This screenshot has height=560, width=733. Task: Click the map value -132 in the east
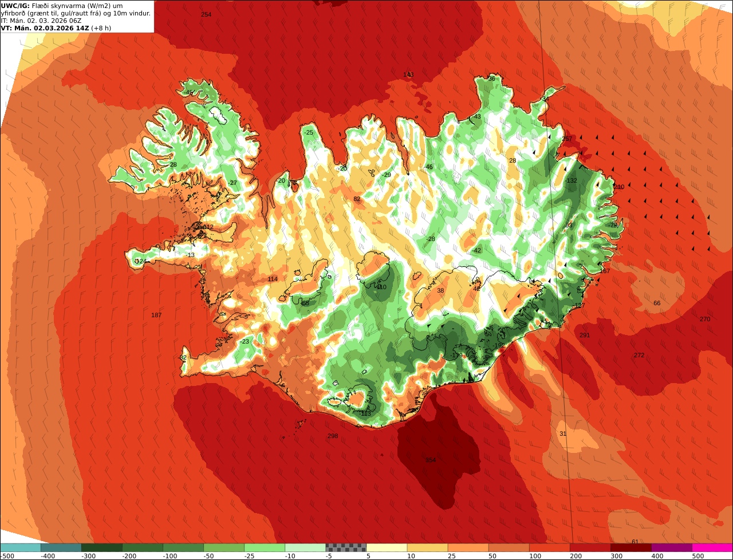[571, 180]
